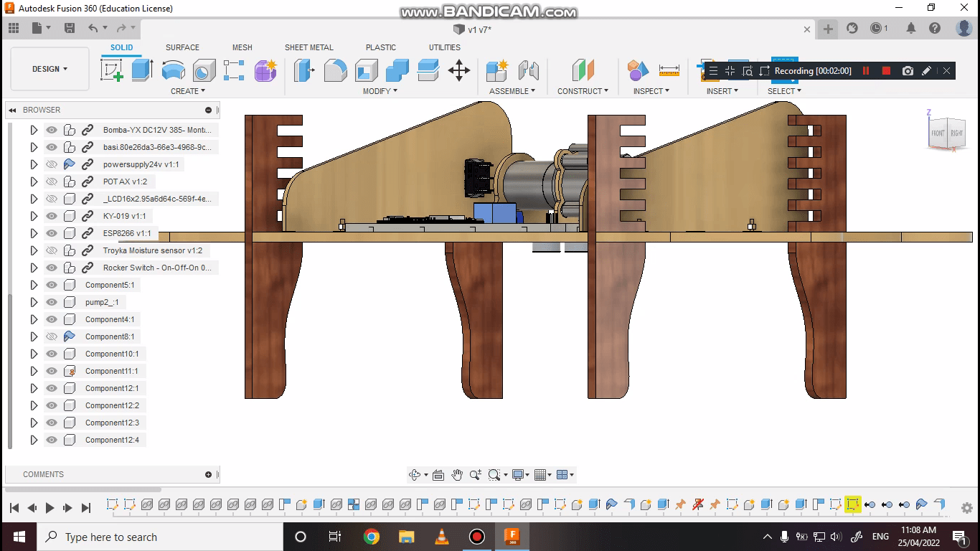The image size is (980, 551).
Task: Switch to the SHEET METAL tab
Action: coord(308,47)
